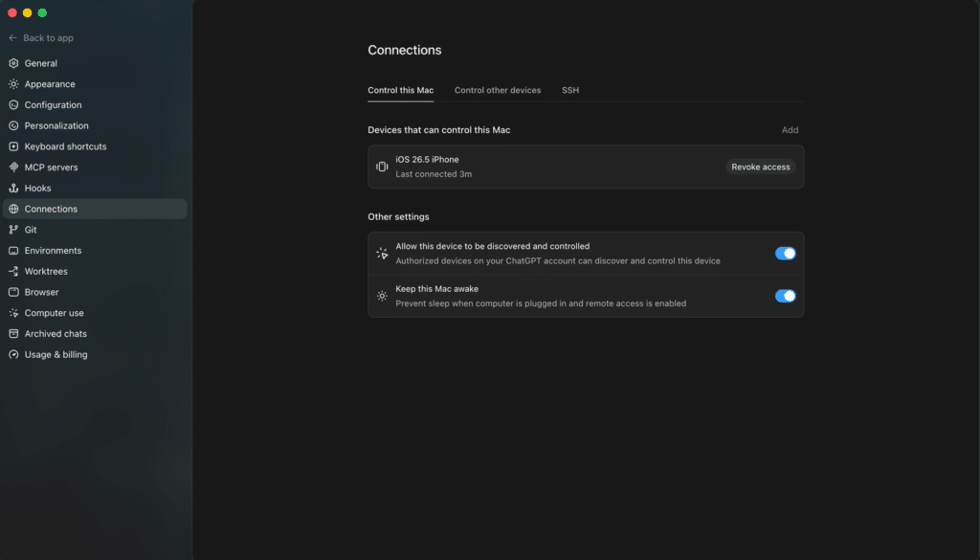Viewport: 980px width, 560px height.
Task: Click the Appearance sun icon
Action: [x=13, y=83]
